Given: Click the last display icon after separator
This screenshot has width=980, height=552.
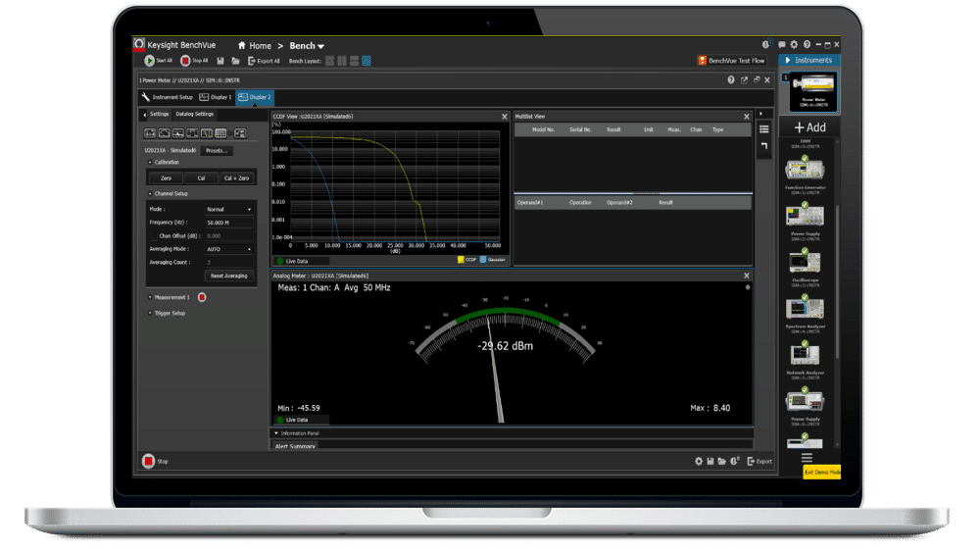Looking at the screenshot, I should (x=240, y=133).
